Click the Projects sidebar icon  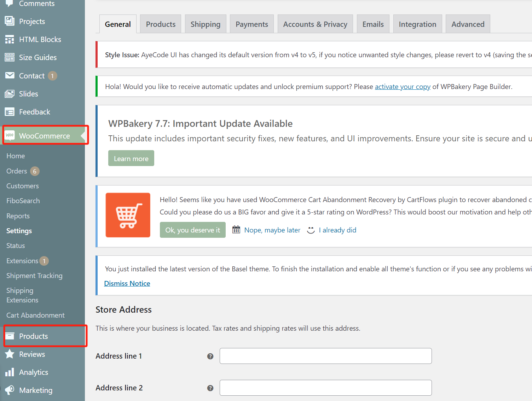click(x=9, y=21)
